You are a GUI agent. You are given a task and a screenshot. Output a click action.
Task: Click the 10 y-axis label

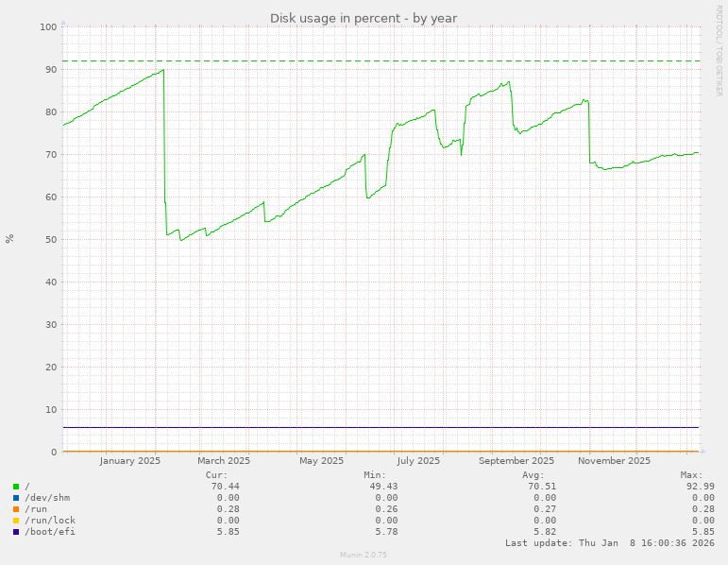tap(51, 410)
